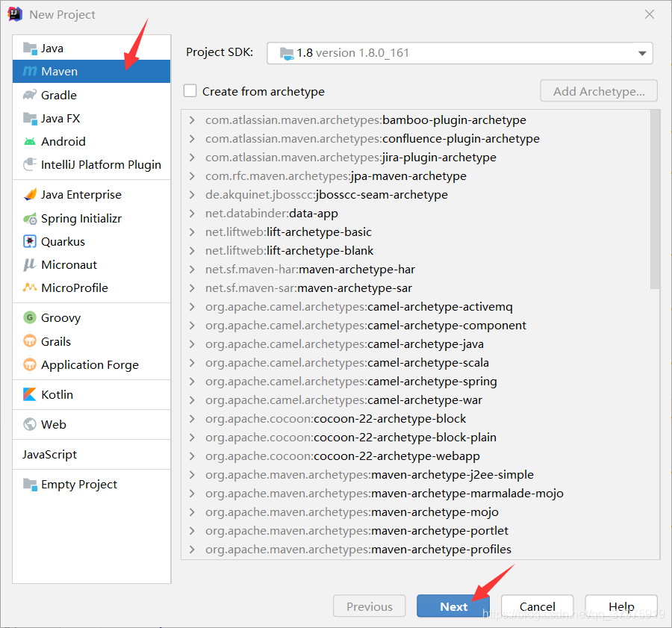Expand maven-archetype-mojo node

pyautogui.click(x=192, y=512)
